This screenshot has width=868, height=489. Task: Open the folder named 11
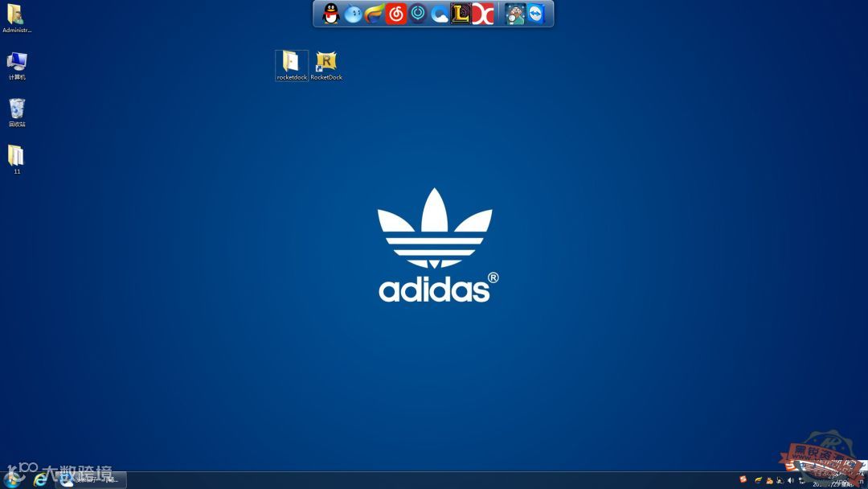(x=16, y=159)
